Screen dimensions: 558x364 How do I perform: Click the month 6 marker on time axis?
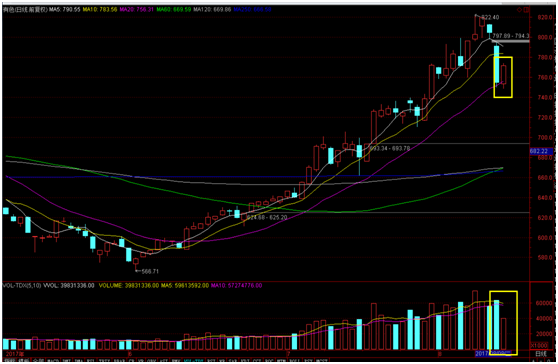[x=130, y=354]
